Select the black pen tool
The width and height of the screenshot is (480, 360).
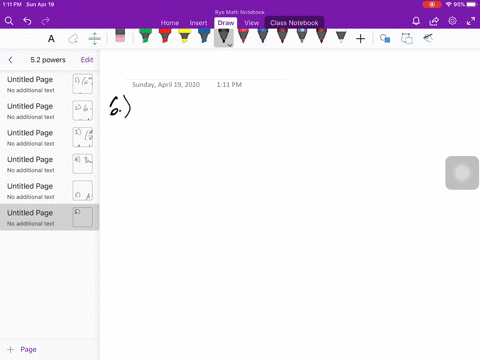click(x=224, y=36)
